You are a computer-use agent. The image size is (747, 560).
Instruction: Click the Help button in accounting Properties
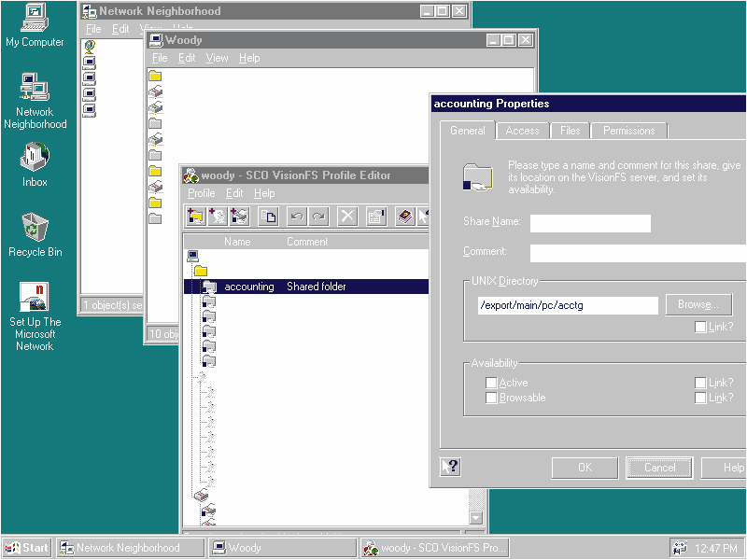pyautogui.click(x=725, y=468)
